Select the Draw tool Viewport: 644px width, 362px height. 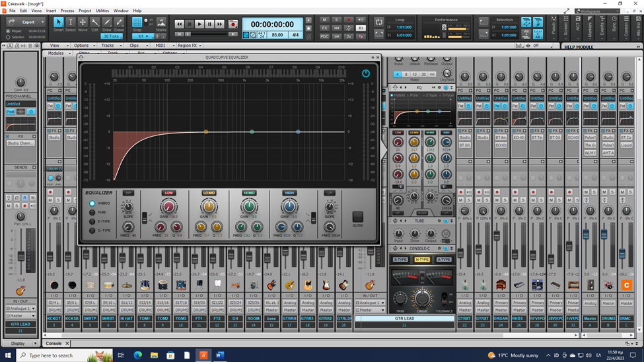107,22
